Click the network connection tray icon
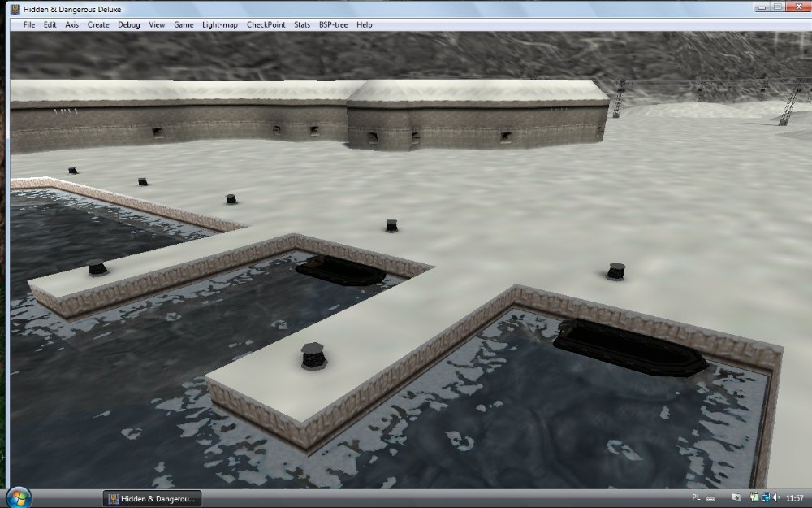The image size is (812, 508). coord(764,497)
